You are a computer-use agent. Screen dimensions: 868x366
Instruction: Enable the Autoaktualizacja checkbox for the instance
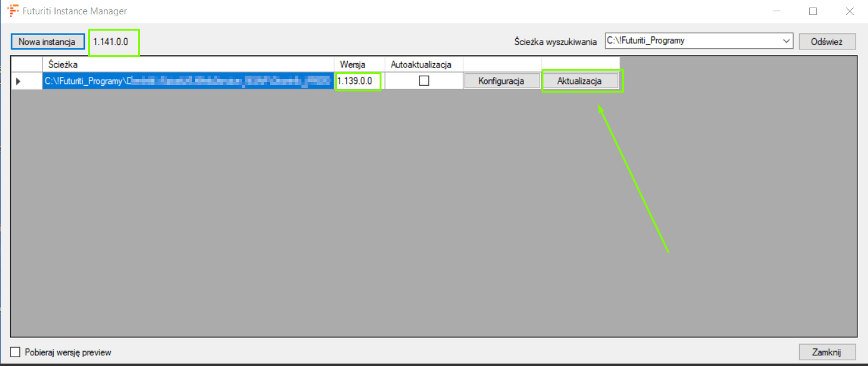pos(424,81)
